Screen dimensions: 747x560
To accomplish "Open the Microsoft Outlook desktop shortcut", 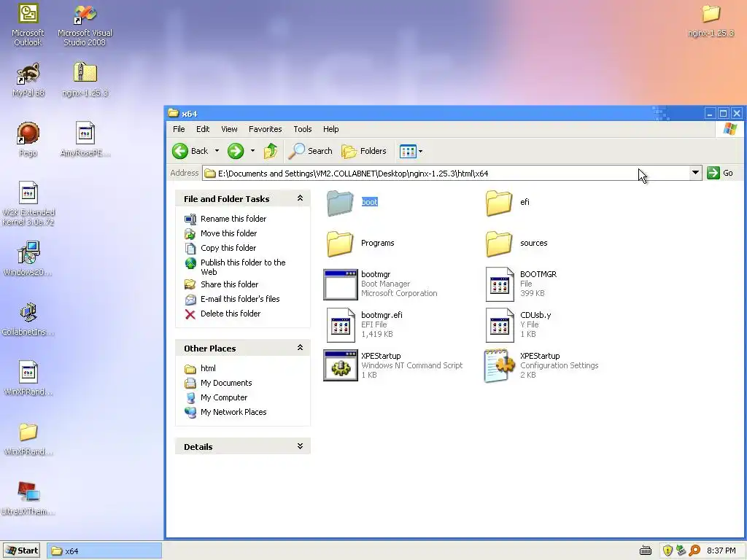I will click(28, 25).
